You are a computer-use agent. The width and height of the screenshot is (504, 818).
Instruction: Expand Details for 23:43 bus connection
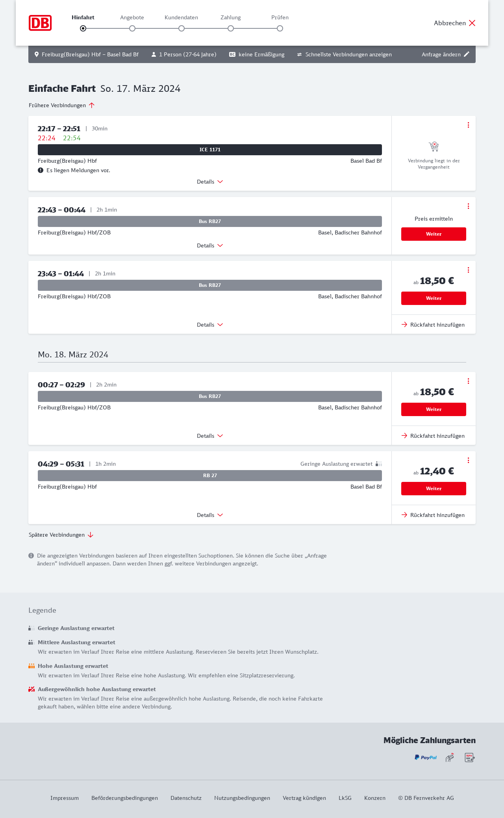coord(210,325)
